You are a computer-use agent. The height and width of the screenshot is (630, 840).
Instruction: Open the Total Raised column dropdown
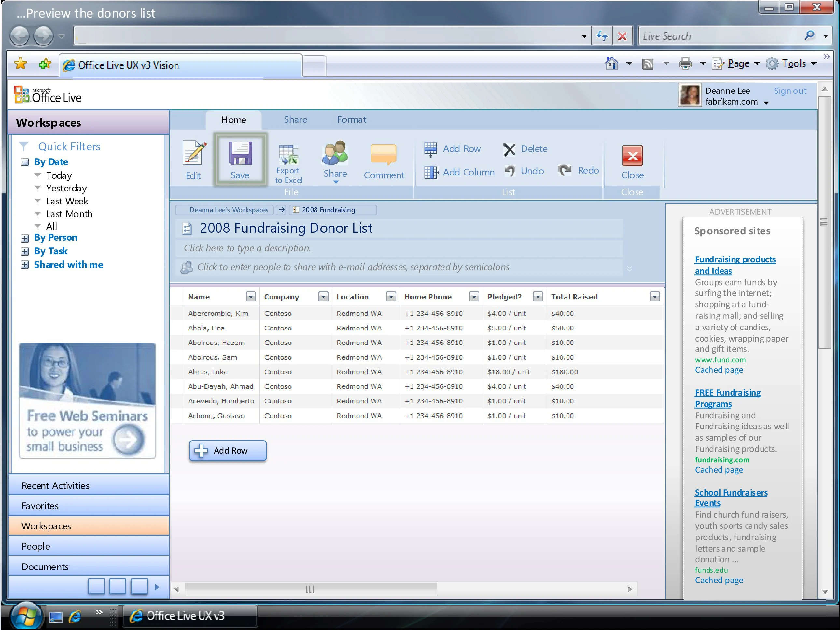pyautogui.click(x=655, y=297)
